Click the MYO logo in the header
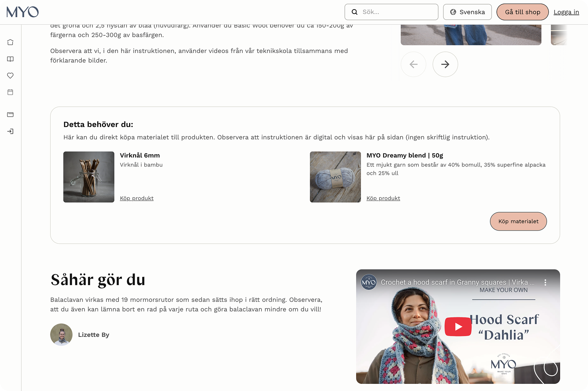The height and width of the screenshot is (391, 588). click(22, 12)
